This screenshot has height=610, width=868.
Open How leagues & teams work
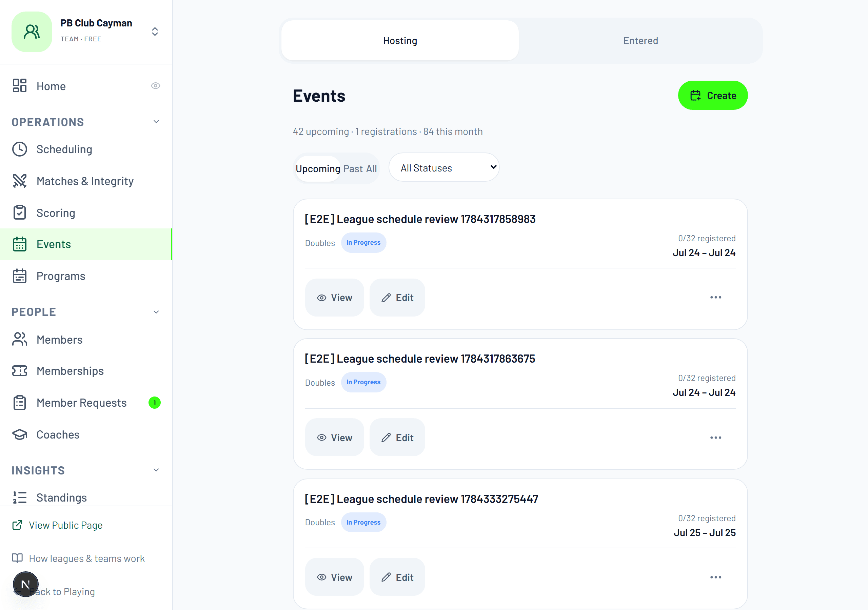pos(86,558)
